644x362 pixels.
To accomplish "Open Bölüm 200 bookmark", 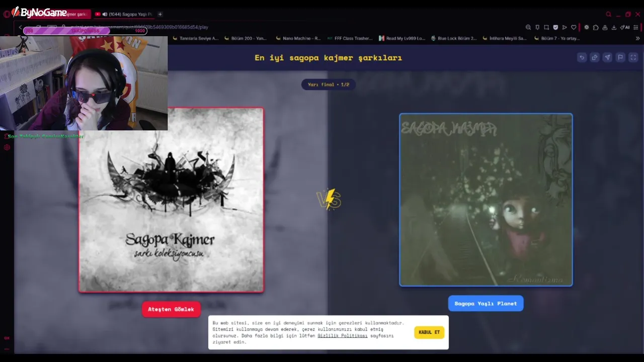I will pyautogui.click(x=246, y=38).
